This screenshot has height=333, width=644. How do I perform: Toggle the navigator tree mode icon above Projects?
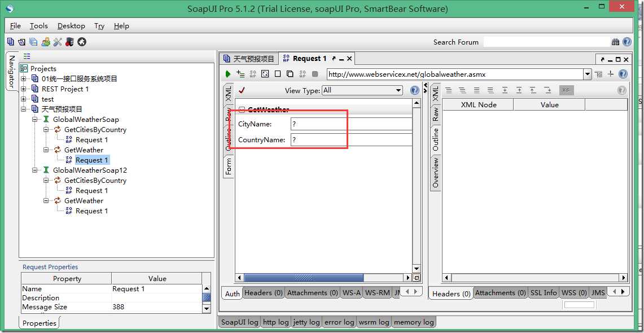pos(27,56)
